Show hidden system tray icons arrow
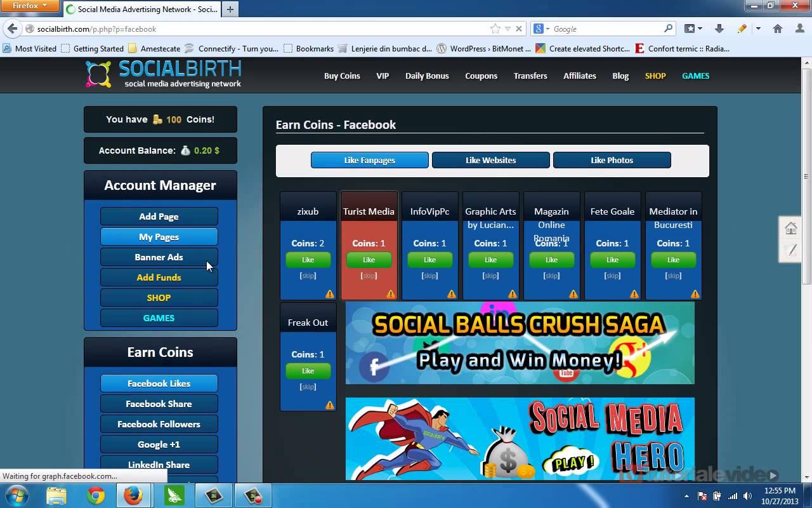Image resolution: width=812 pixels, height=508 pixels. click(686, 496)
